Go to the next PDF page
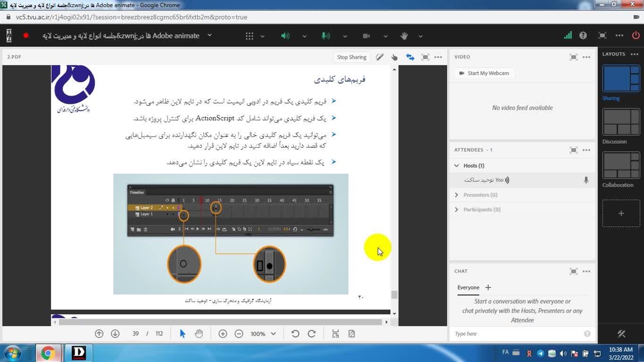Screen dimensions: 644x362 coord(115,334)
